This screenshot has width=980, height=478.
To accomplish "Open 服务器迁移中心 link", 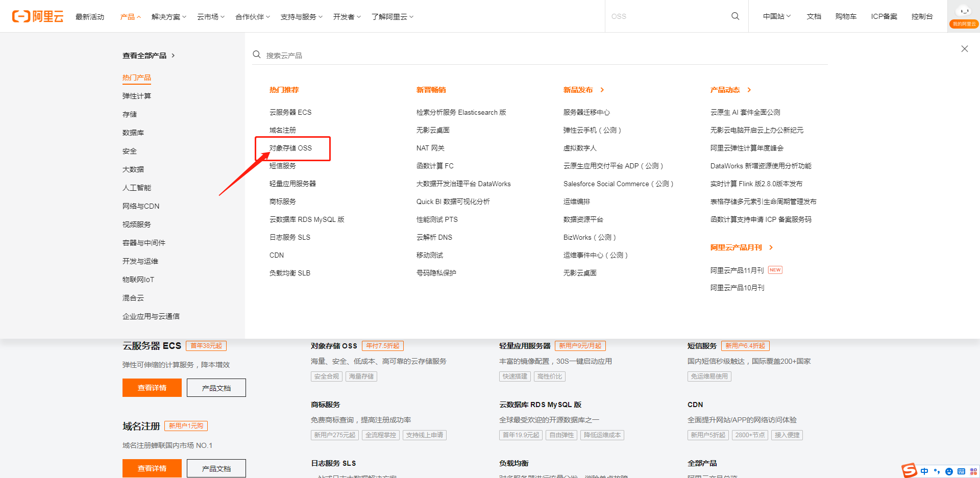I will click(x=586, y=112).
